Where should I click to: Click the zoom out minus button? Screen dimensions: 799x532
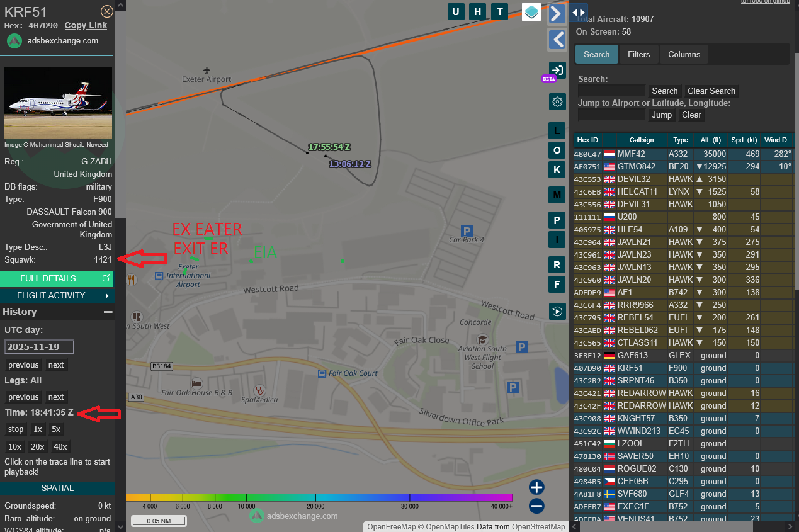click(x=536, y=506)
